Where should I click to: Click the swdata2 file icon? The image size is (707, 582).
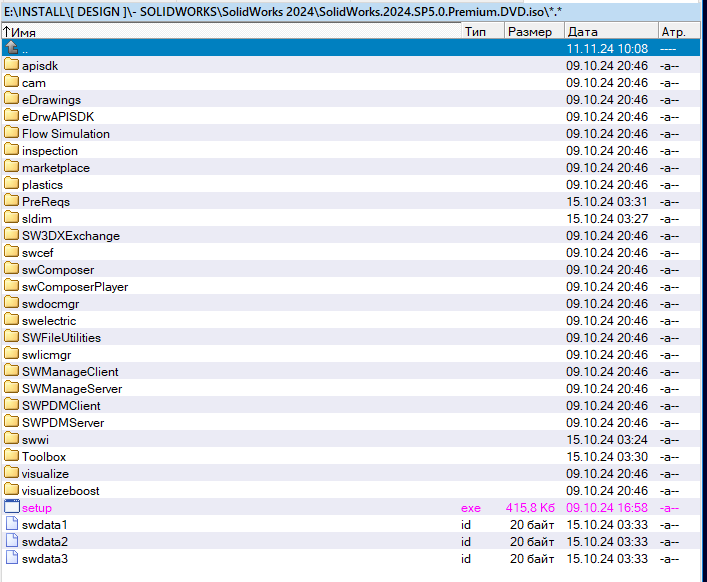point(12,541)
